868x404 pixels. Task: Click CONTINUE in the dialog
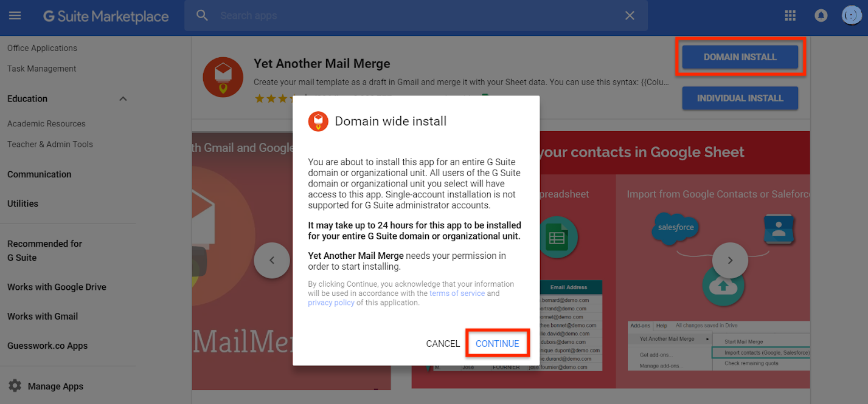pyautogui.click(x=498, y=344)
